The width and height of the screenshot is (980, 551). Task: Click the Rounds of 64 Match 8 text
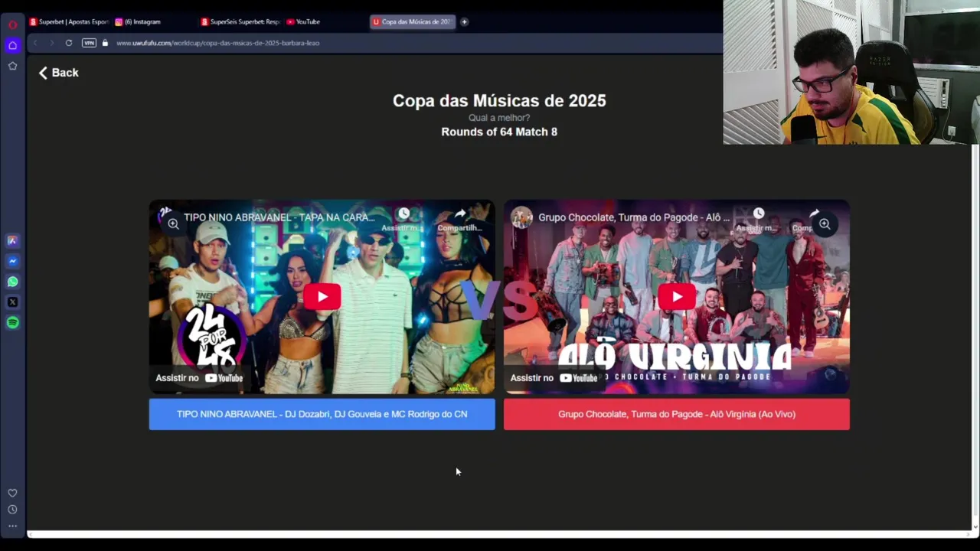[x=499, y=132]
